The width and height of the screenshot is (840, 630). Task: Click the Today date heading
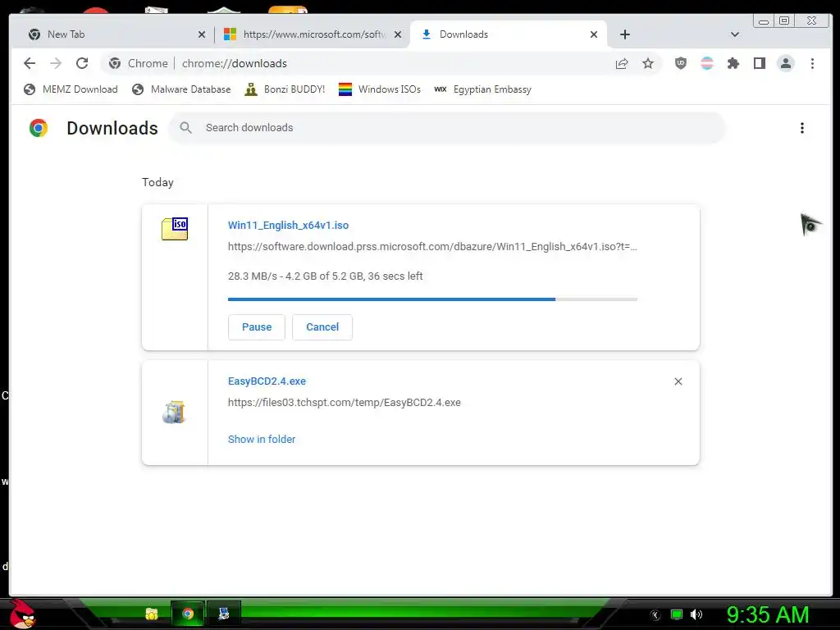tap(157, 182)
